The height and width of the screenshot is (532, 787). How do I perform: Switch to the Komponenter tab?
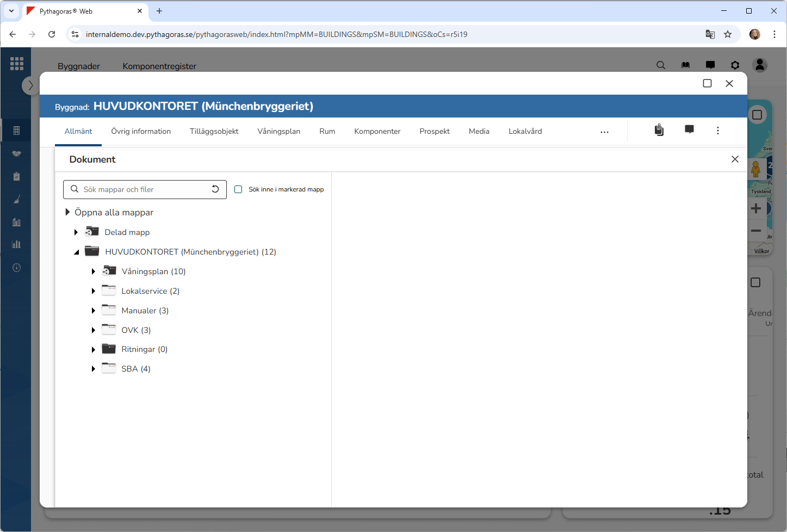(x=377, y=131)
